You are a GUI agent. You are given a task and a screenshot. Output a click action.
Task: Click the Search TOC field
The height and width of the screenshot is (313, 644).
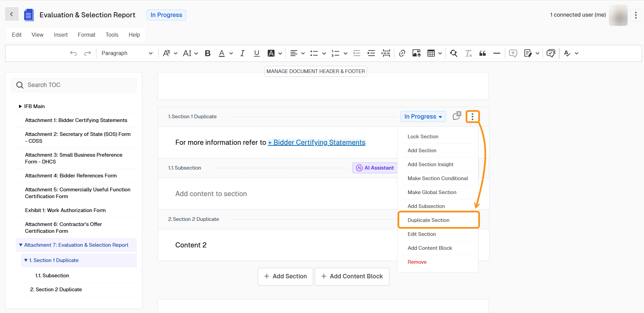(74, 85)
